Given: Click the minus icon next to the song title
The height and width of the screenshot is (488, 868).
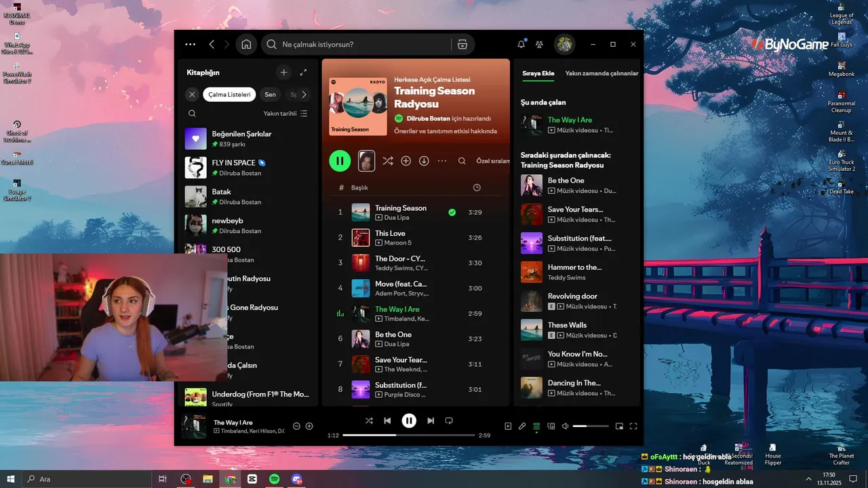Looking at the screenshot, I should pyautogui.click(x=296, y=426).
